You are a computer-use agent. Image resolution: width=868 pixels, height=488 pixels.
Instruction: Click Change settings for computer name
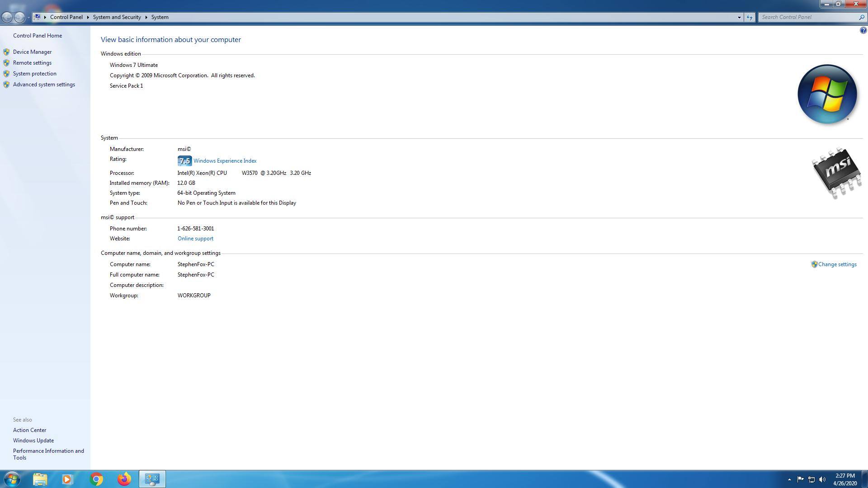837,264
